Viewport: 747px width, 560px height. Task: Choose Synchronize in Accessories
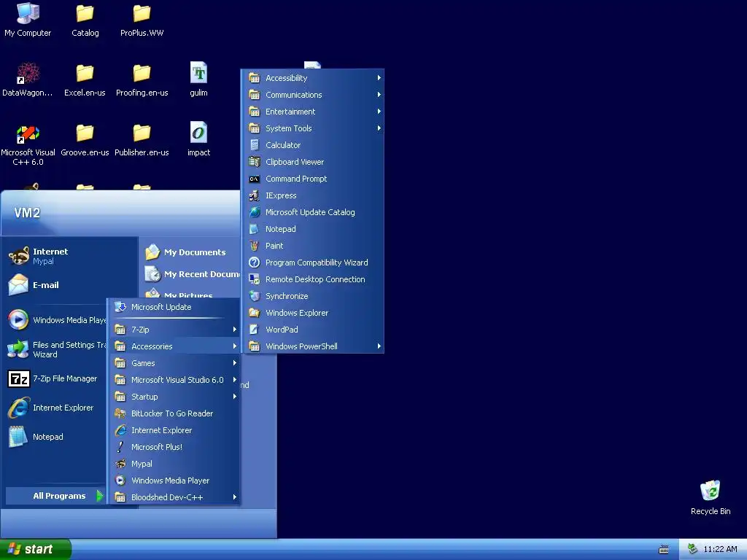tap(312, 296)
